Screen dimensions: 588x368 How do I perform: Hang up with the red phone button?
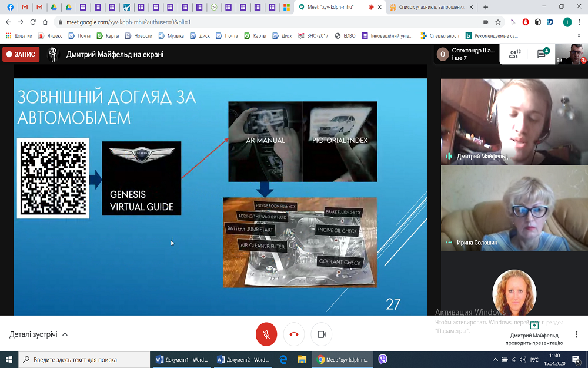[294, 334]
